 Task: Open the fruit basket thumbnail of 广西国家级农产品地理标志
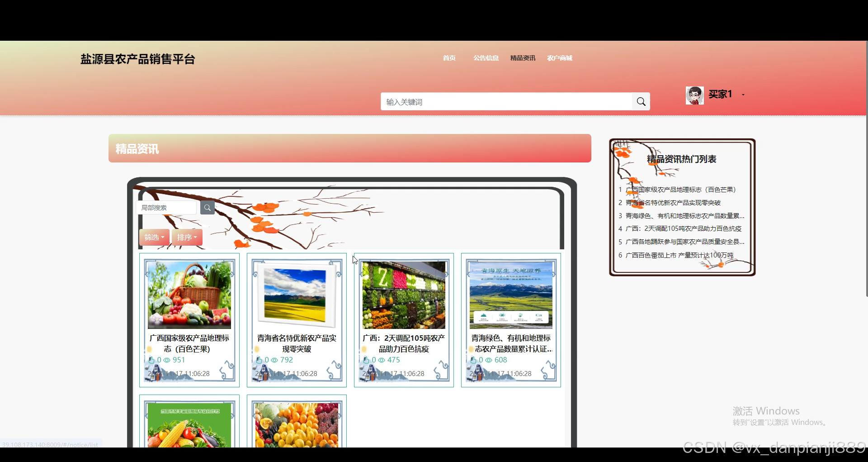(x=189, y=295)
